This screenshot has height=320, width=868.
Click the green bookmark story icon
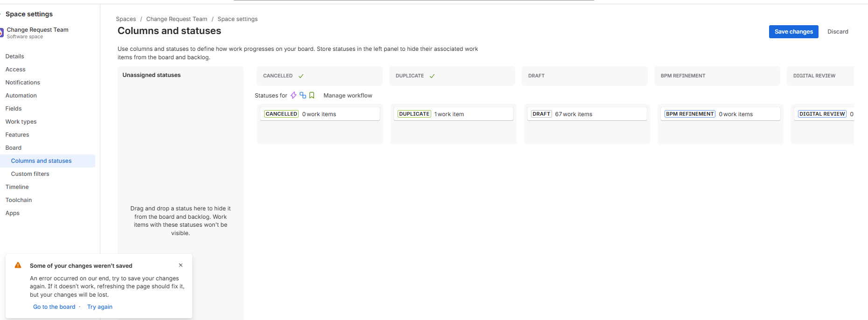(312, 95)
